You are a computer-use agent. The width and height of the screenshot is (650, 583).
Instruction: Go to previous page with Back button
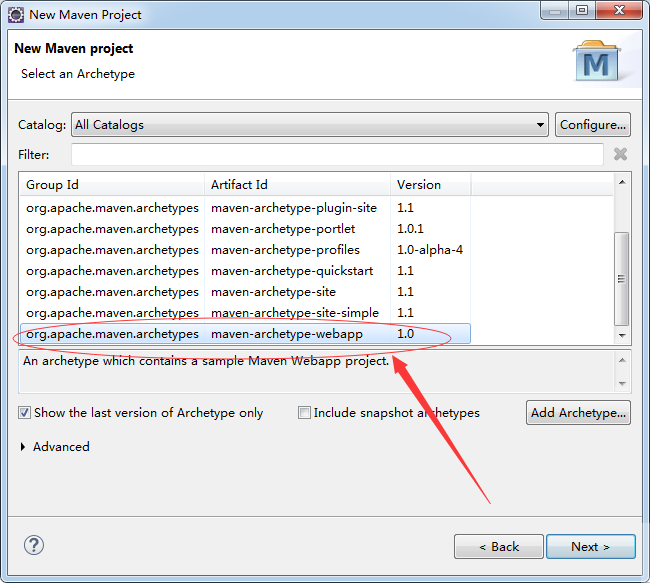pyautogui.click(x=499, y=547)
